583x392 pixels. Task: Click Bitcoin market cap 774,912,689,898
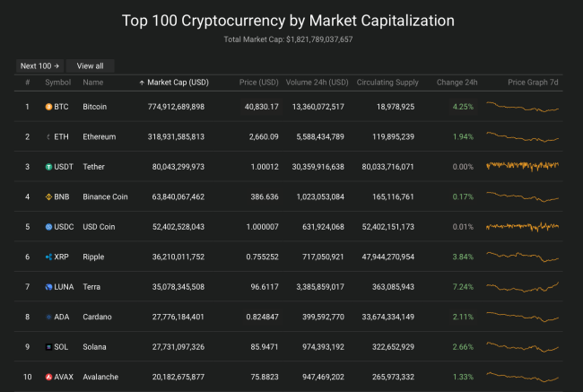(x=176, y=107)
